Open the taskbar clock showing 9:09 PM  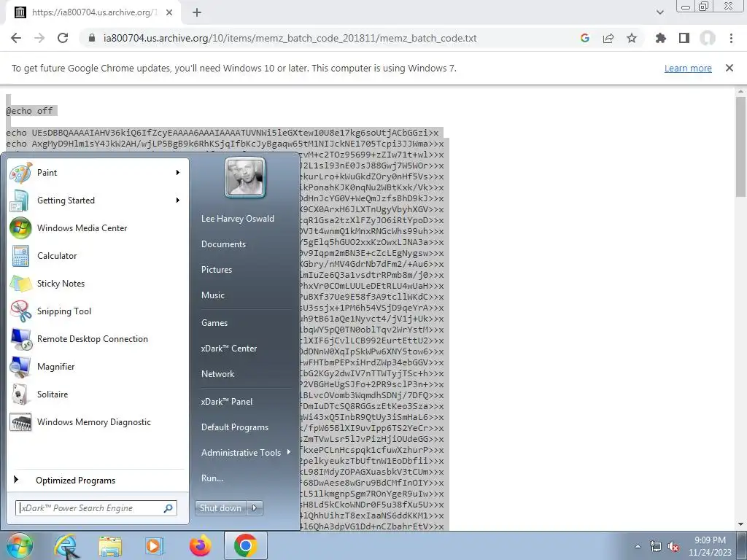click(710, 546)
